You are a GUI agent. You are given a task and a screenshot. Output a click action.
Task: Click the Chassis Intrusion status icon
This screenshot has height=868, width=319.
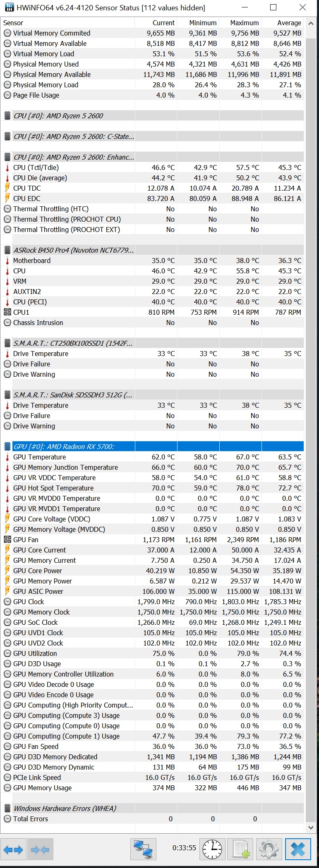[x=7, y=323]
